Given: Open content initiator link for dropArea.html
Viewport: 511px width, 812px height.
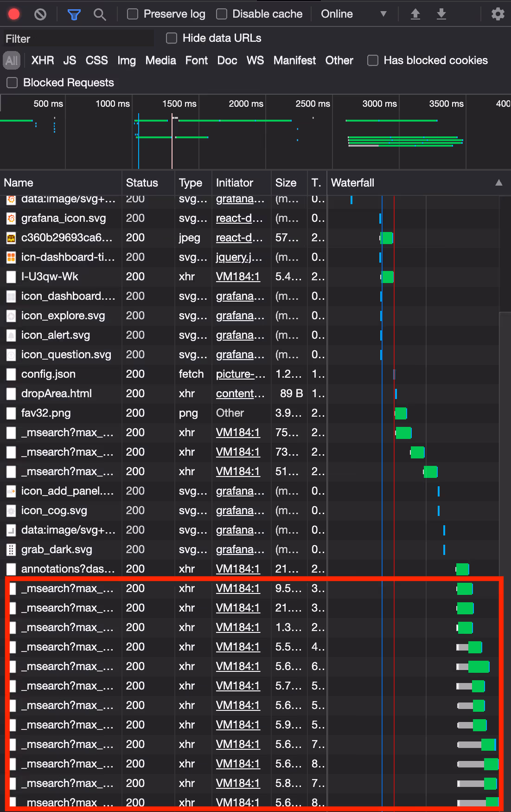Looking at the screenshot, I should pos(240,393).
